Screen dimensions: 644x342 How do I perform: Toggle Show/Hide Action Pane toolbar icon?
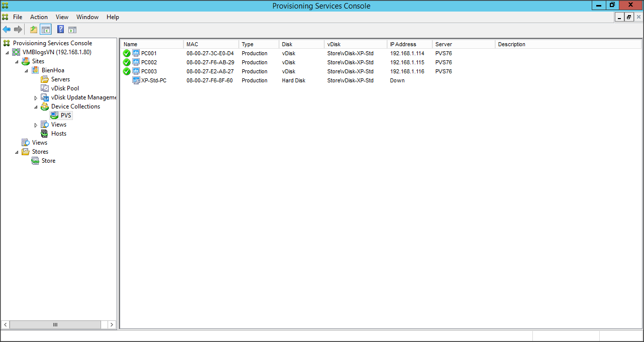[72, 30]
